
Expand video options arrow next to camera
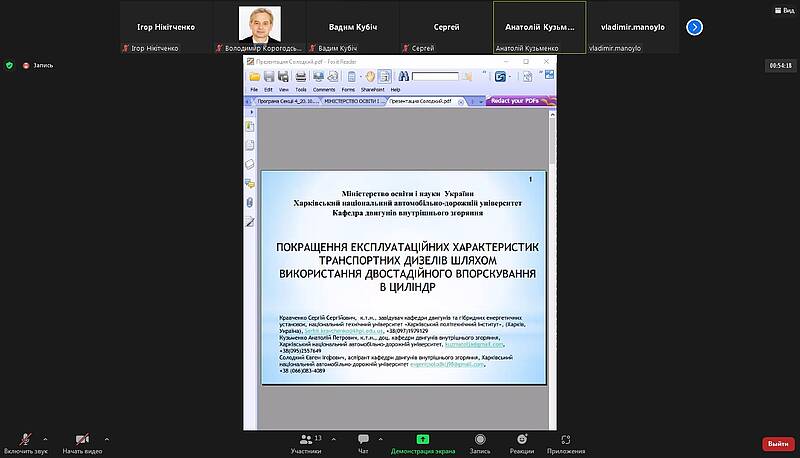[107, 437]
